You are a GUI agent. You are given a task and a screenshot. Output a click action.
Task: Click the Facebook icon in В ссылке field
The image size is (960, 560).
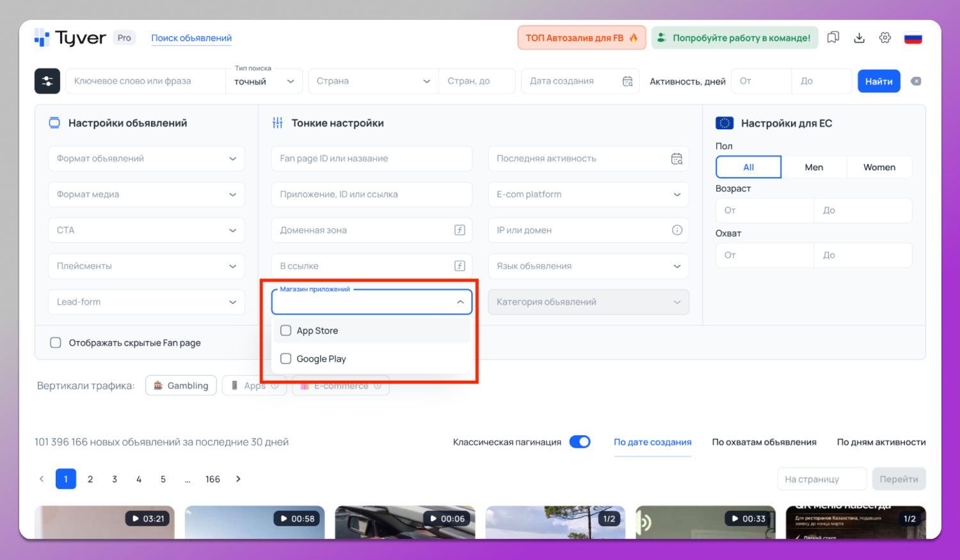click(x=460, y=266)
